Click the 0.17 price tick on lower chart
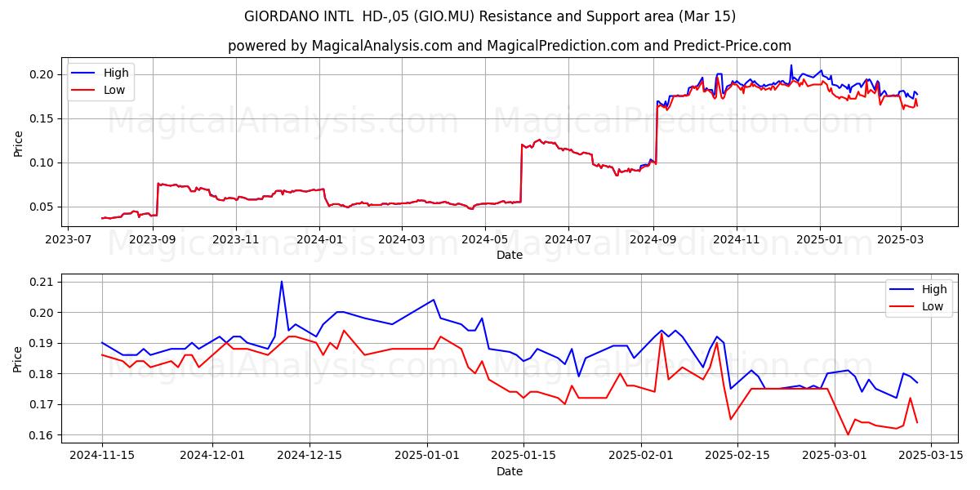980x490 pixels. tap(43, 404)
